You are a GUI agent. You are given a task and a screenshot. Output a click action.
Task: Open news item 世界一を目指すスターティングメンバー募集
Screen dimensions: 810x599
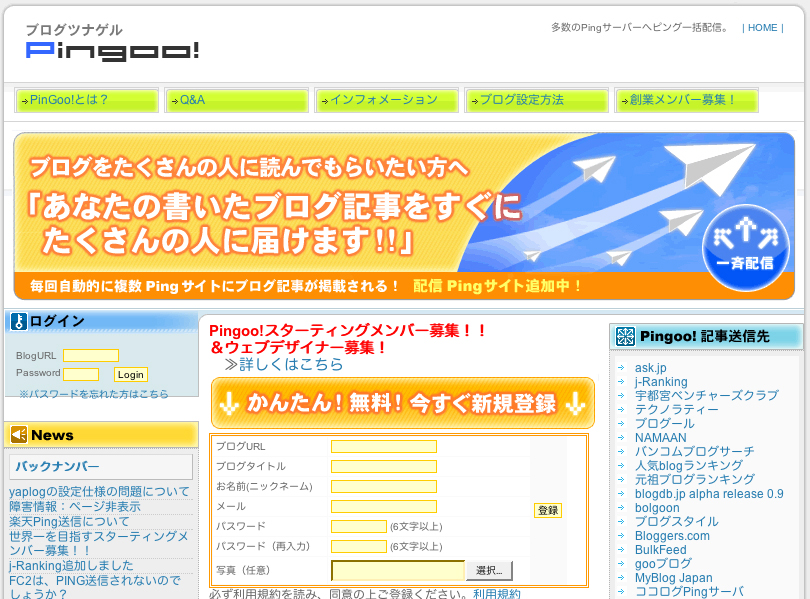(99, 543)
